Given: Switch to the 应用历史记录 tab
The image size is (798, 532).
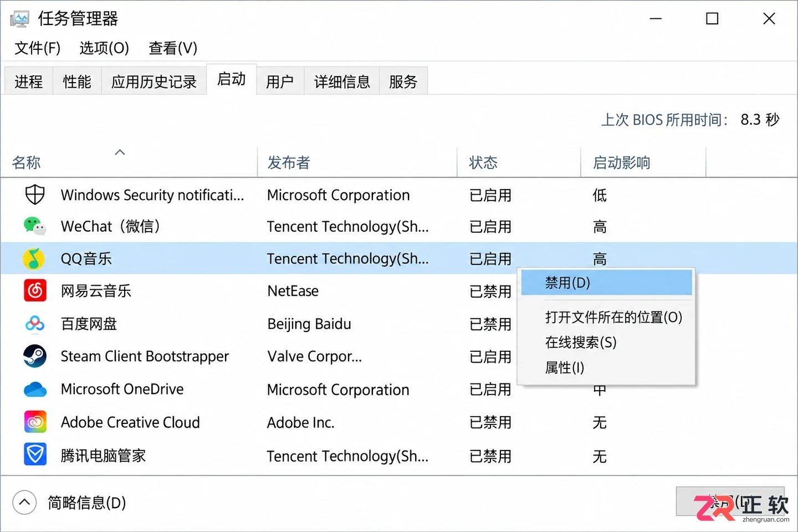Looking at the screenshot, I should click(x=154, y=81).
